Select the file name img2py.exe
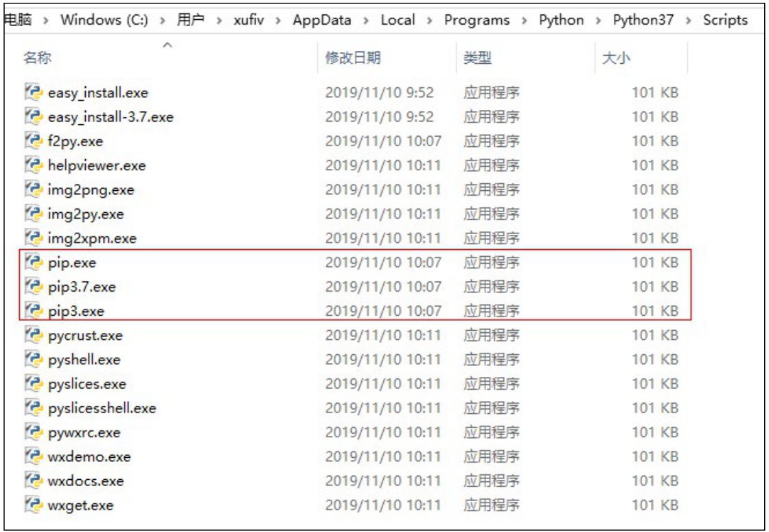 click(86, 214)
